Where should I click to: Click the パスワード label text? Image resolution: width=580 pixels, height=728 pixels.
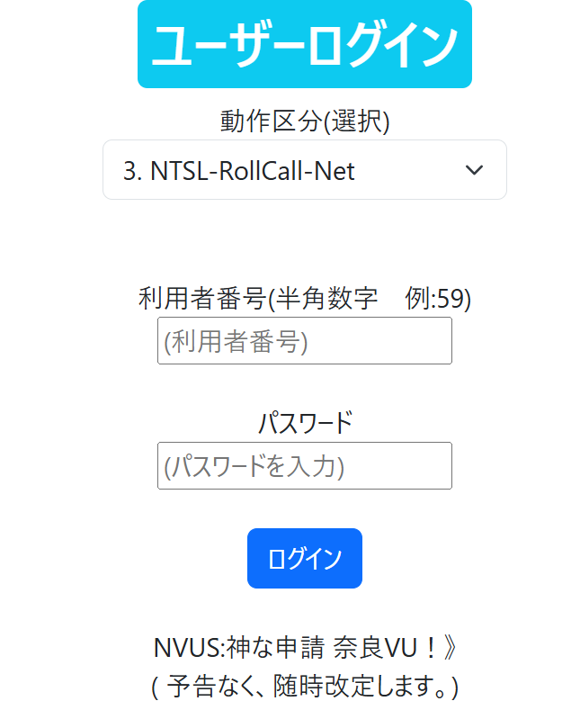(305, 420)
